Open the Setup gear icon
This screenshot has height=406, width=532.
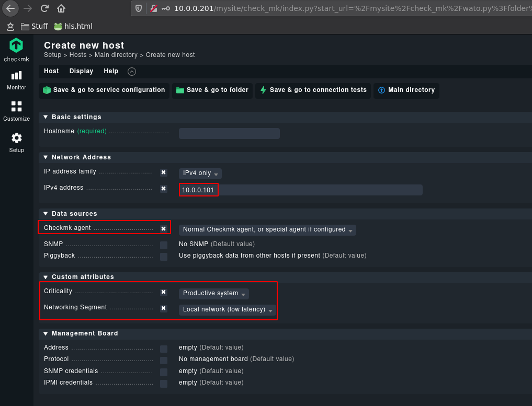(x=16, y=138)
